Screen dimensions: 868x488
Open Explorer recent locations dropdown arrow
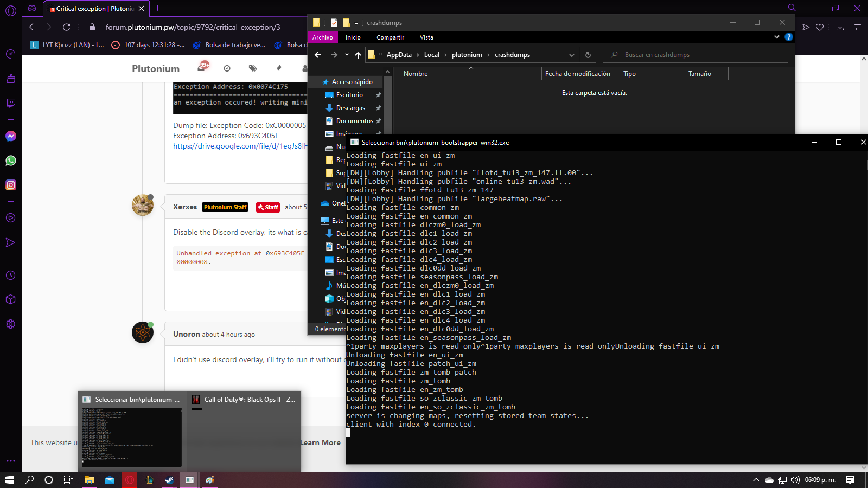(348, 55)
